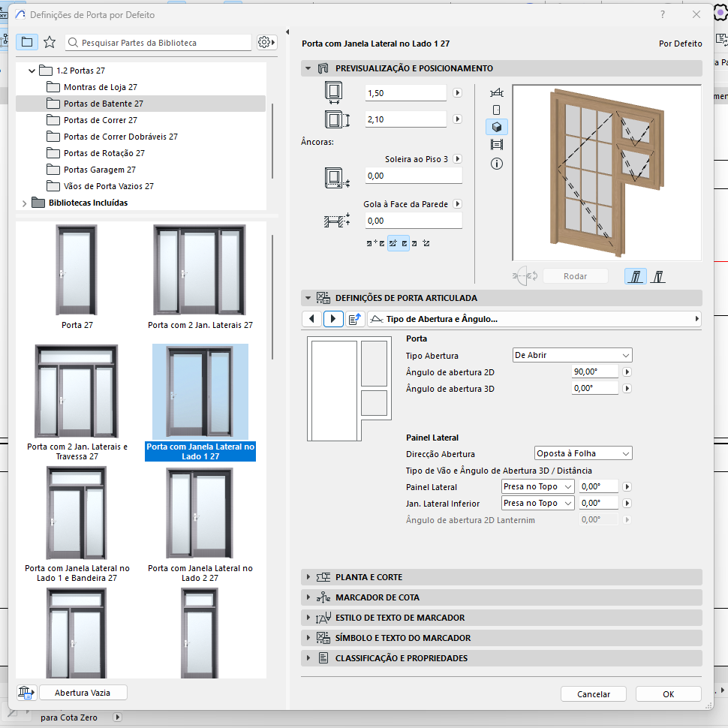This screenshot has height=728, width=728.
Task: Open the load library icon at bottom left
Action: click(x=26, y=693)
